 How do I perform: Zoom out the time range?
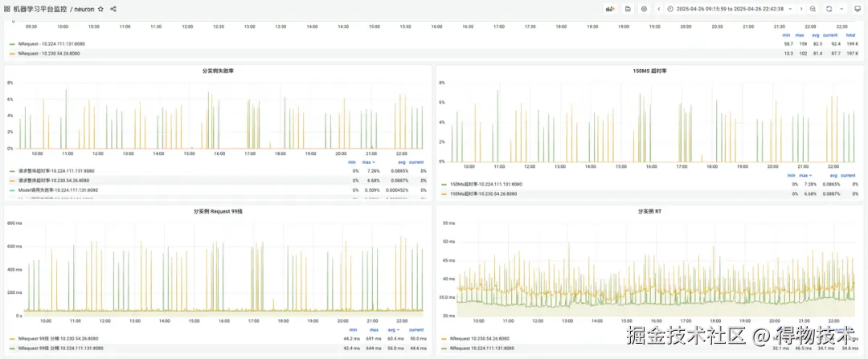(x=813, y=9)
